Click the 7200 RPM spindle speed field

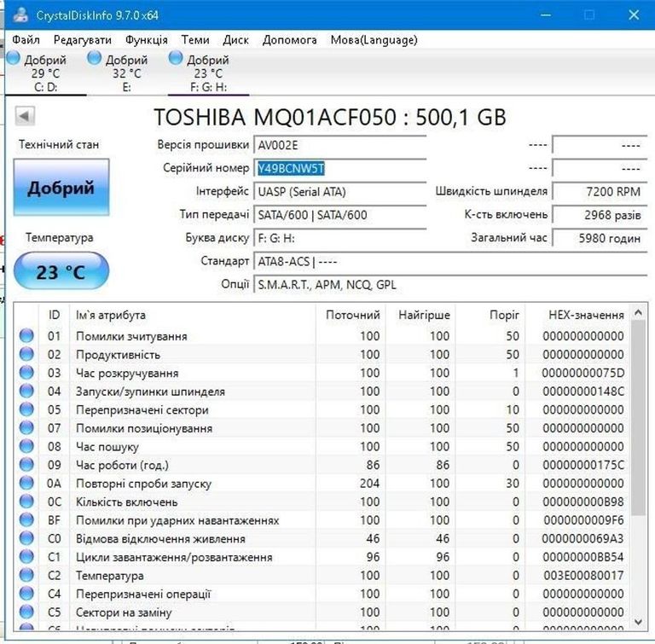pyautogui.click(x=600, y=191)
